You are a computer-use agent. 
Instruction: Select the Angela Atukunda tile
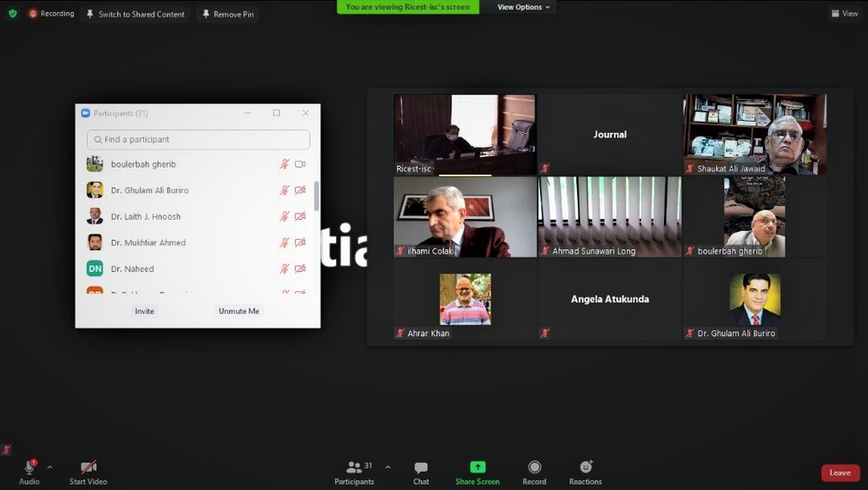[x=610, y=300]
